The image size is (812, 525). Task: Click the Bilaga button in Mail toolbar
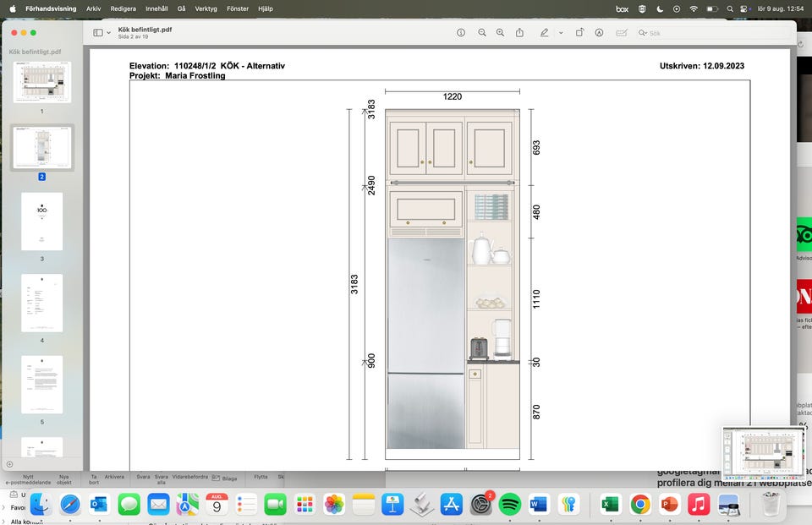point(224,478)
